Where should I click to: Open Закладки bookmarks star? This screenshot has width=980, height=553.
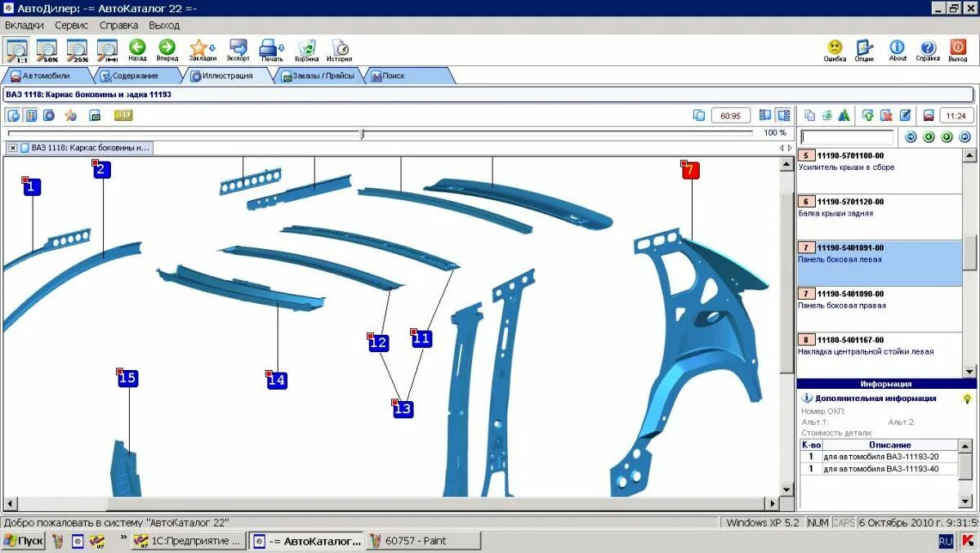pos(203,51)
